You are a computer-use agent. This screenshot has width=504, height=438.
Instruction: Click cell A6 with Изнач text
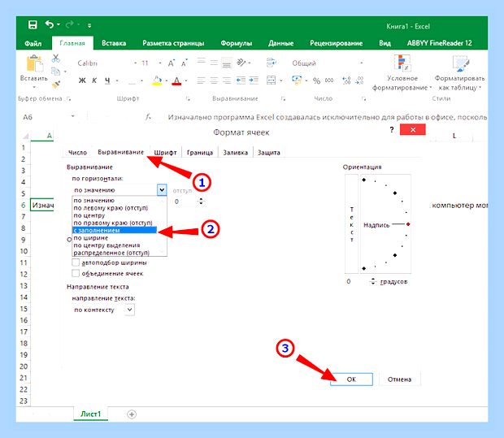pyautogui.click(x=42, y=205)
